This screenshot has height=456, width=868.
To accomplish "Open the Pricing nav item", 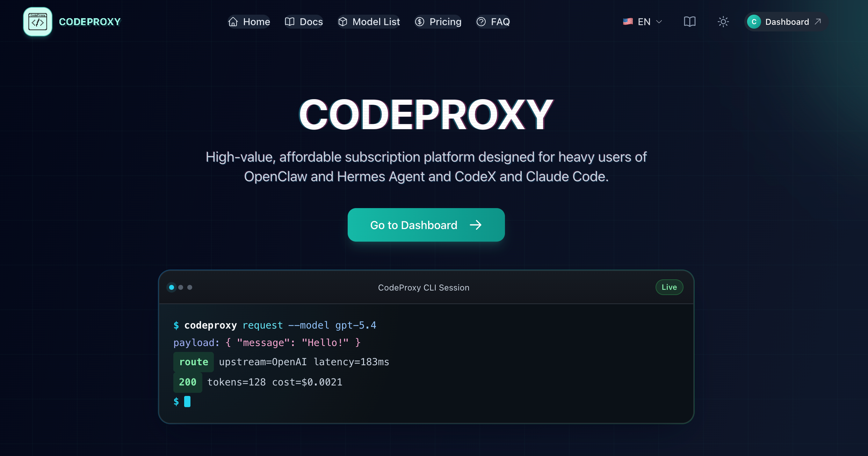I will (438, 22).
